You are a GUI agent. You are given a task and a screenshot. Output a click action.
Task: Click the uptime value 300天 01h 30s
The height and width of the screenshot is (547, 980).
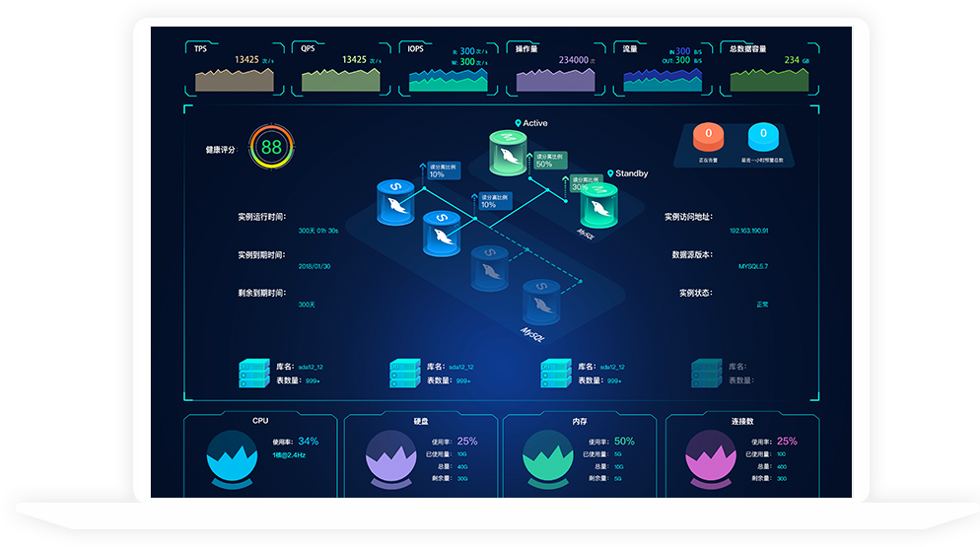[x=318, y=231]
